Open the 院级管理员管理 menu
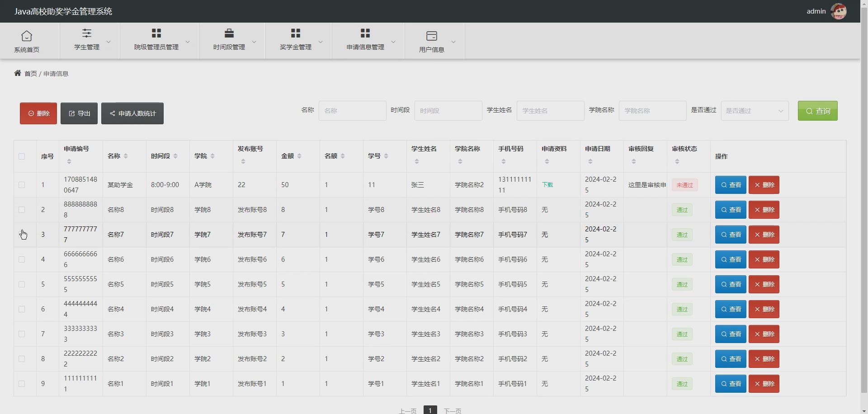This screenshot has height=414, width=868. tap(156, 41)
